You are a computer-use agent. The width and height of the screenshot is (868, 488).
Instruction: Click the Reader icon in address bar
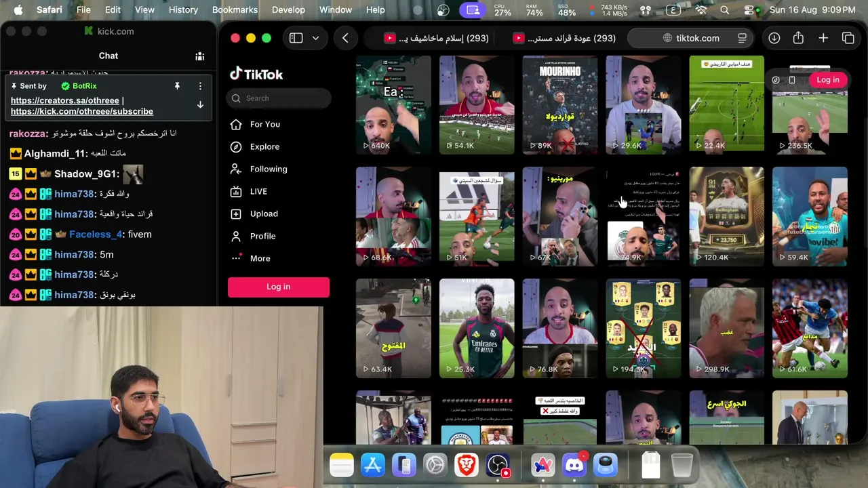(x=743, y=38)
